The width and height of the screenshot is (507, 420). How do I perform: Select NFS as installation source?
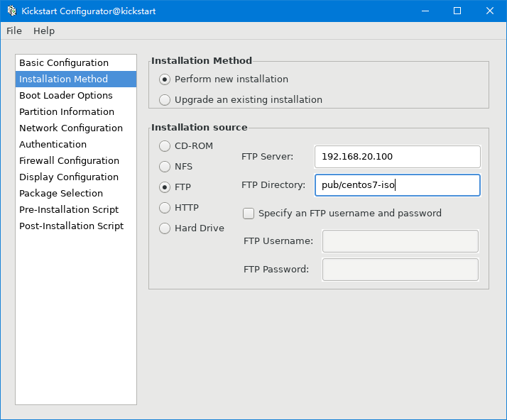click(x=165, y=167)
